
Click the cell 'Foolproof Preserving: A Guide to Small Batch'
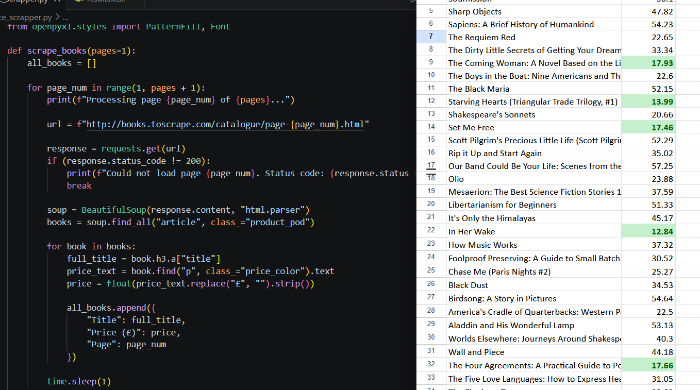533,258
